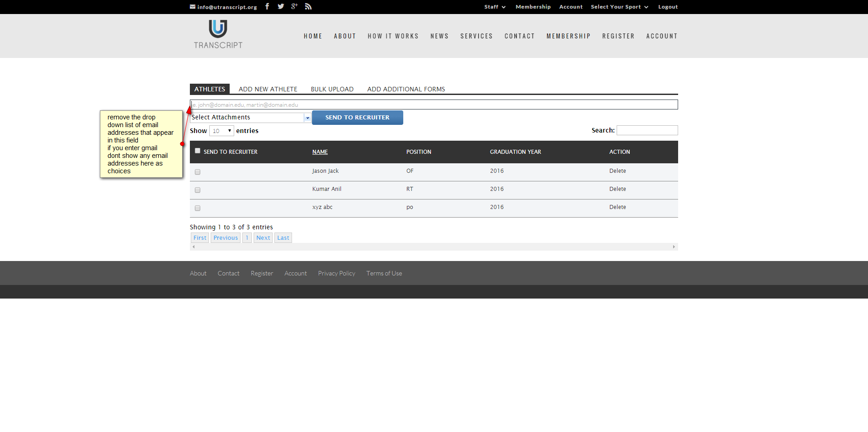Expand the Select Your Sport menu

coord(619,7)
